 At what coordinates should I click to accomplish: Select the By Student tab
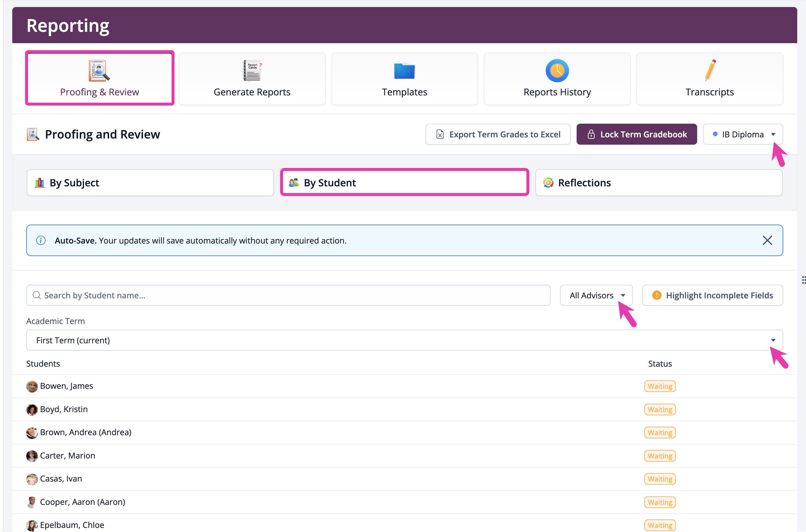(404, 183)
